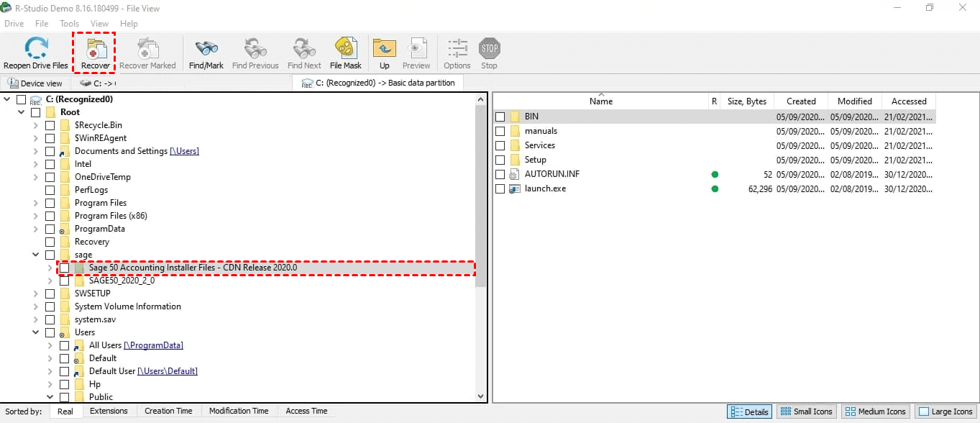Check the AUTORUN.INF checkbox
The image size is (980, 423).
pyautogui.click(x=500, y=174)
